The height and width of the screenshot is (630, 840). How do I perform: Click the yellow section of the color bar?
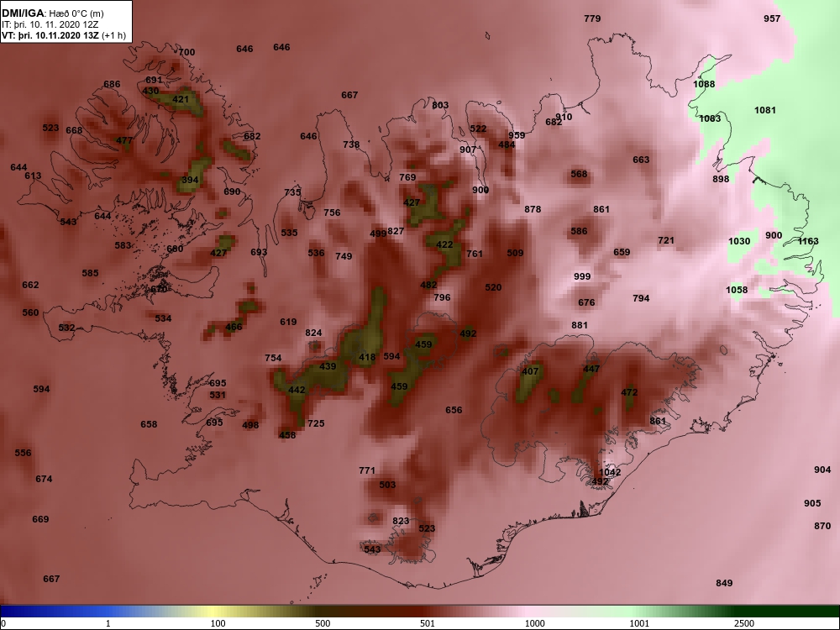214,612
